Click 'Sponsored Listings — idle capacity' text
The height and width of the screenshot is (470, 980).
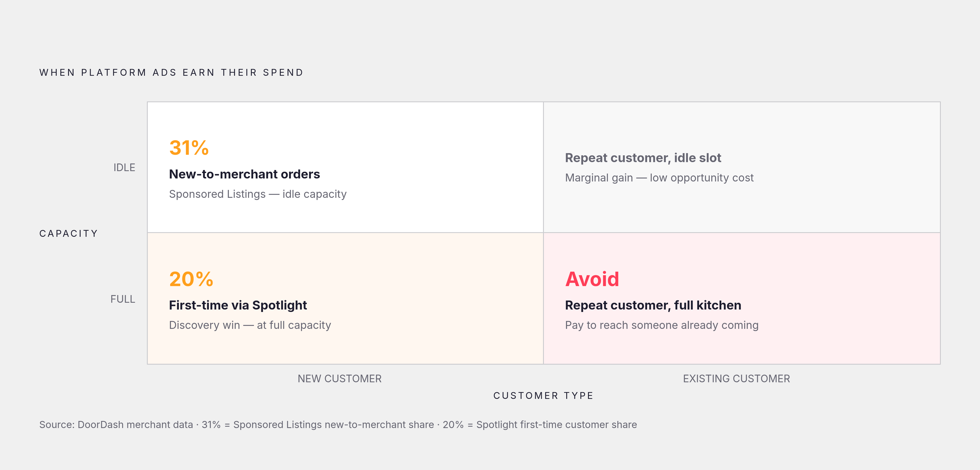pos(258,194)
